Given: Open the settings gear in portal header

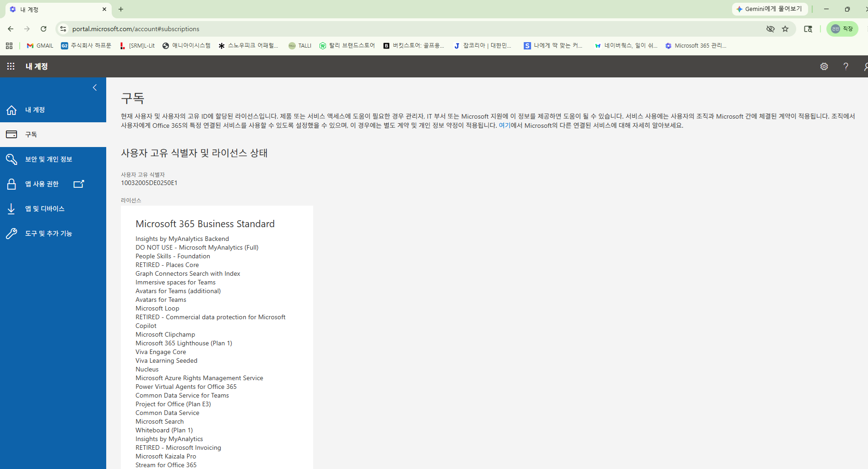Looking at the screenshot, I should [824, 66].
